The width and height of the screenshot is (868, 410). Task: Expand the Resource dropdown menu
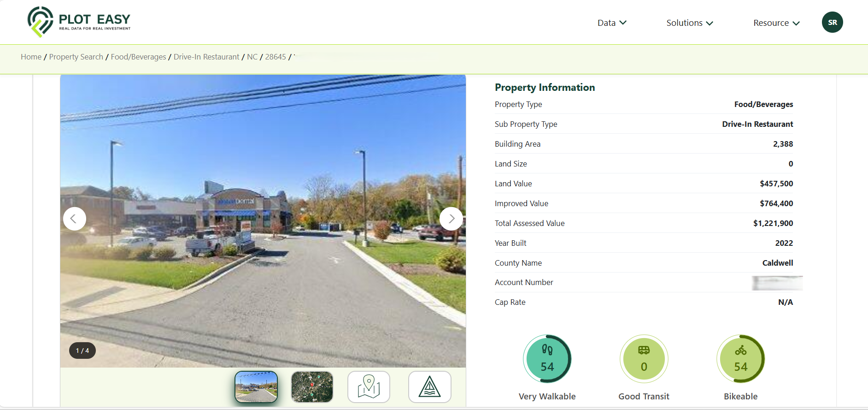point(776,23)
